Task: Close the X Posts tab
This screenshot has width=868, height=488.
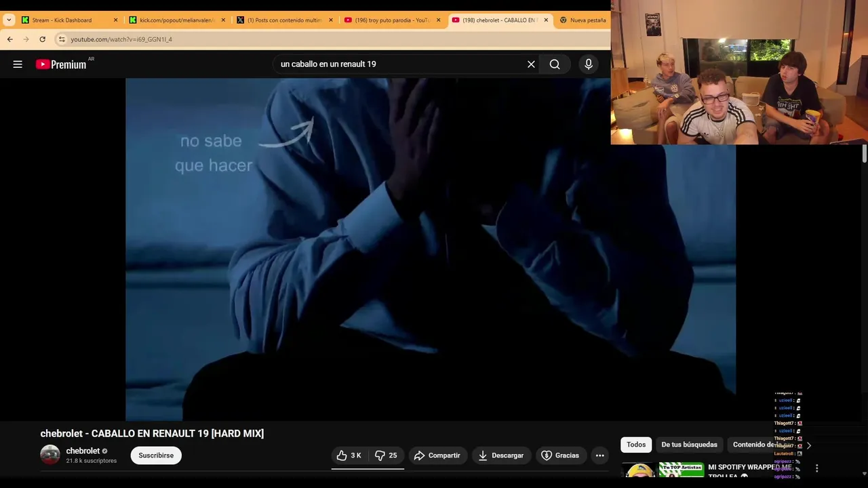Action: coord(331,20)
